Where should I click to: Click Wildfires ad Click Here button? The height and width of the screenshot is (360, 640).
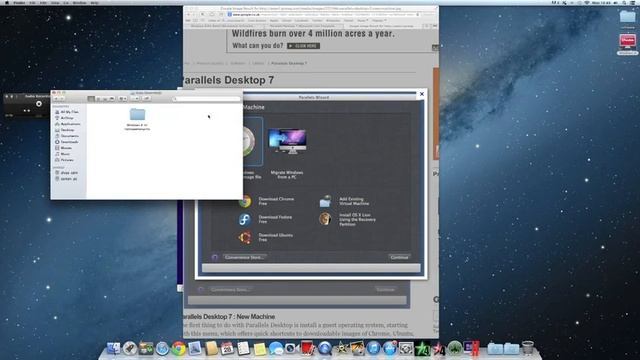(x=303, y=46)
